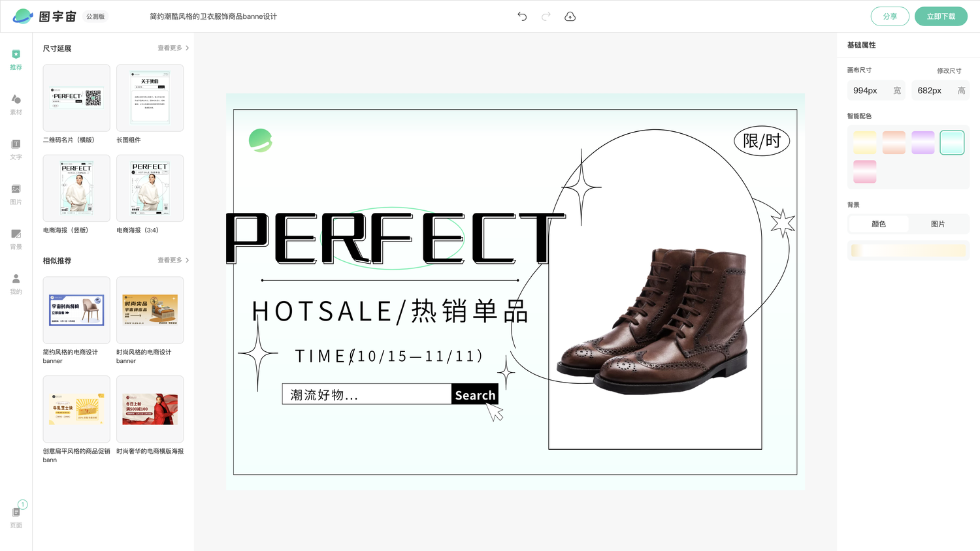Viewport: 980px width, 551px height.
Task: Select the 长图组件 thumbnail
Action: (150, 98)
